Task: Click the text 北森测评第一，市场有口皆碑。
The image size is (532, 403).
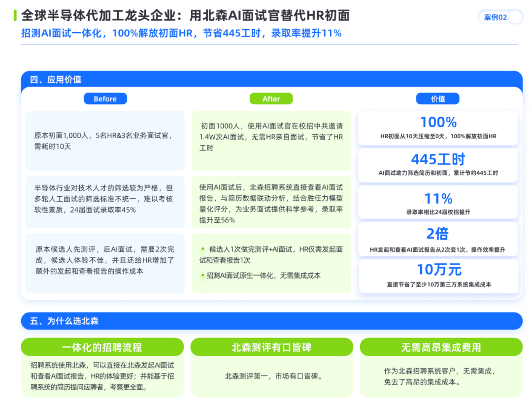Action: coord(274,376)
